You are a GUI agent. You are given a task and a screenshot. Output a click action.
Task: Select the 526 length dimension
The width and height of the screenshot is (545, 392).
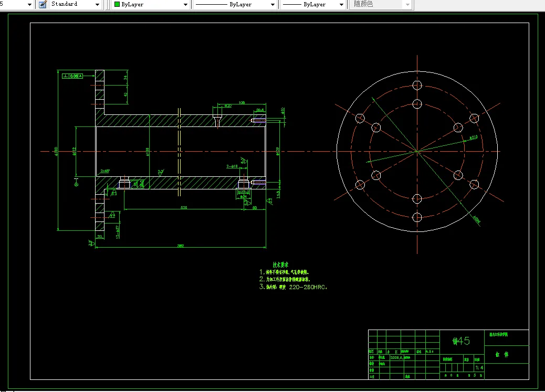(184, 207)
